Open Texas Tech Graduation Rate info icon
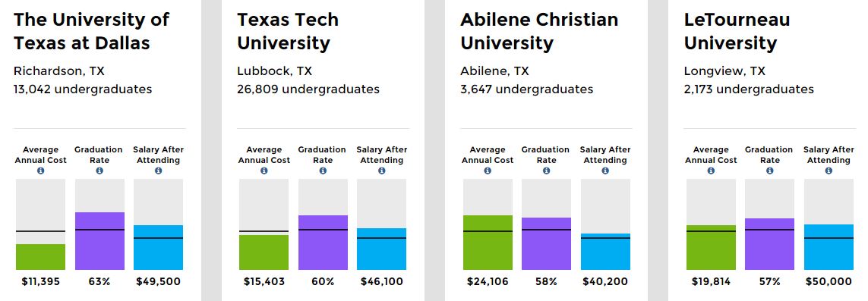Viewport: 868px width, 301px height. click(x=323, y=171)
